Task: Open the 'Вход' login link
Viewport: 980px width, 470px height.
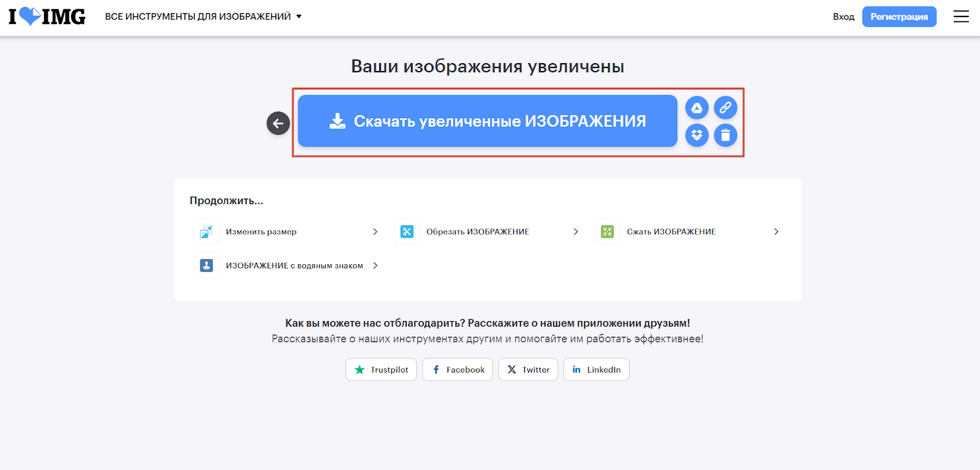Action: click(843, 17)
